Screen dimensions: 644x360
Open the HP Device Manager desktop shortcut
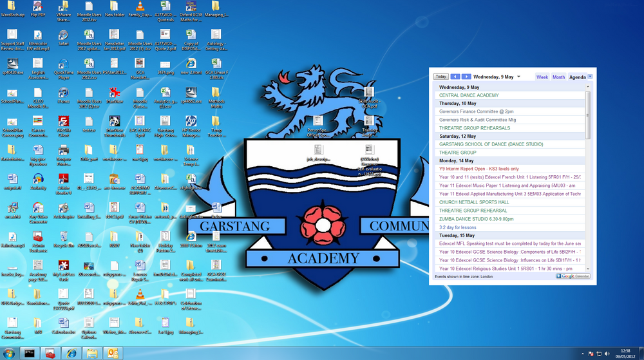[x=191, y=126]
